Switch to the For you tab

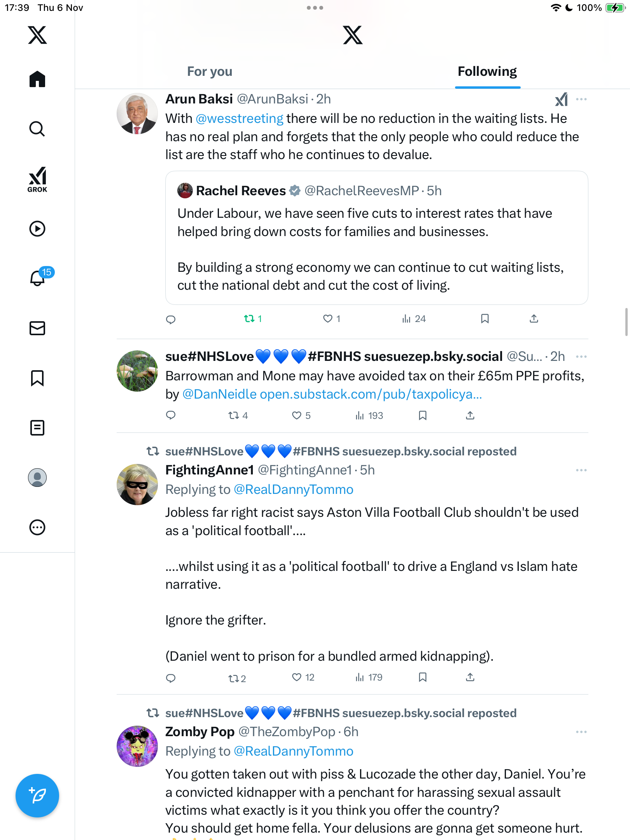[210, 72]
